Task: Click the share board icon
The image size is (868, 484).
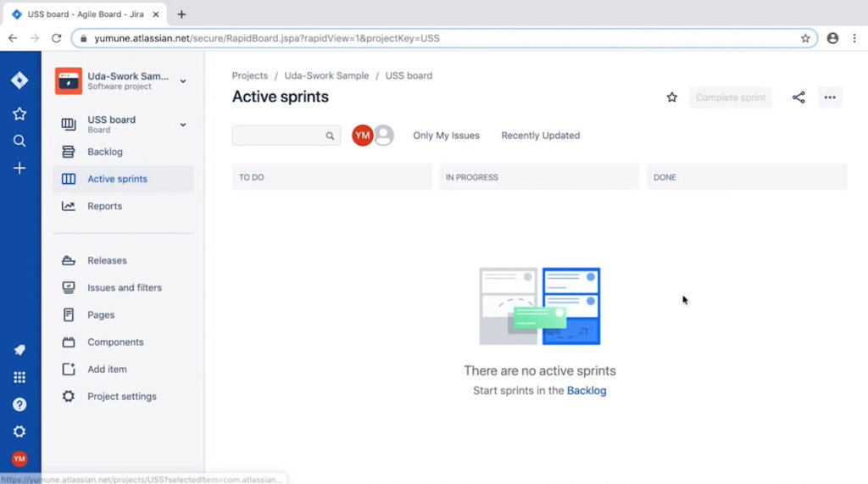Action: 798,97
